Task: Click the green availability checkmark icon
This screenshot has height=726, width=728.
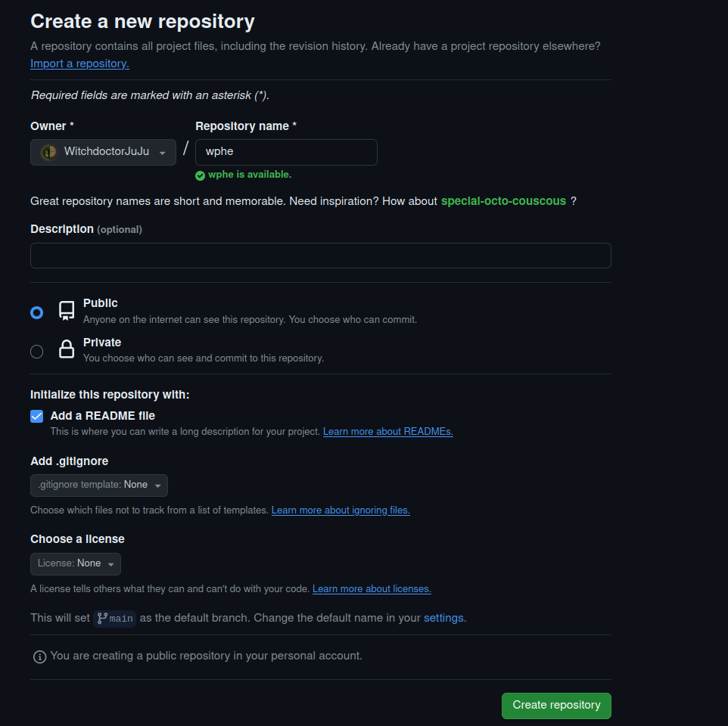Action: (x=200, y=175)
